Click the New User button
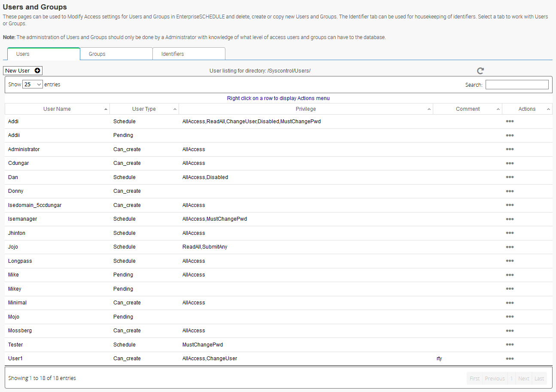 23,71
